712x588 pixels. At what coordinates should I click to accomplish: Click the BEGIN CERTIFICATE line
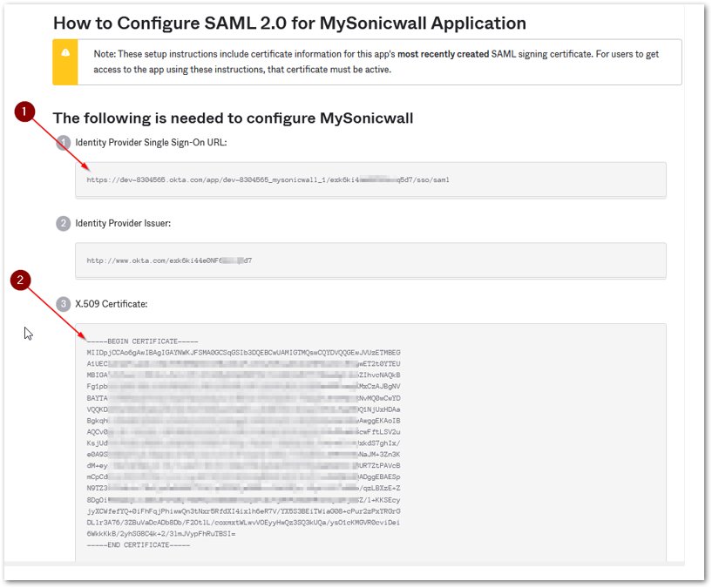(143, 341)
